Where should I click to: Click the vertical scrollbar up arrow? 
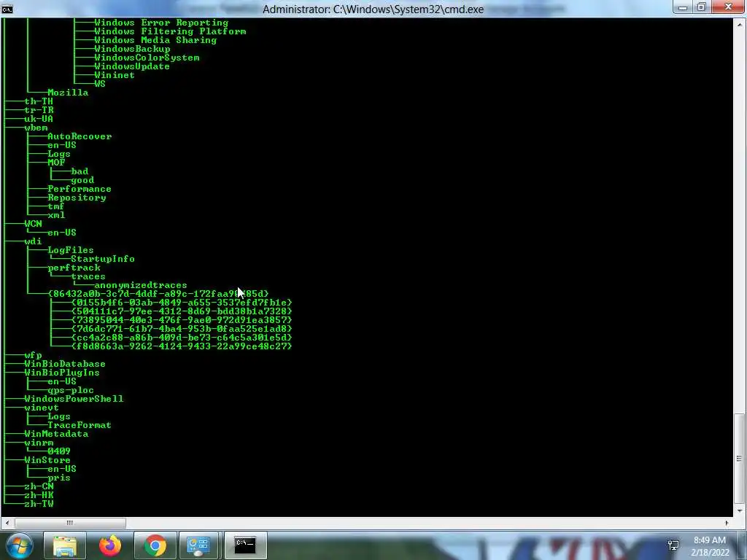(x=740, y=24)
